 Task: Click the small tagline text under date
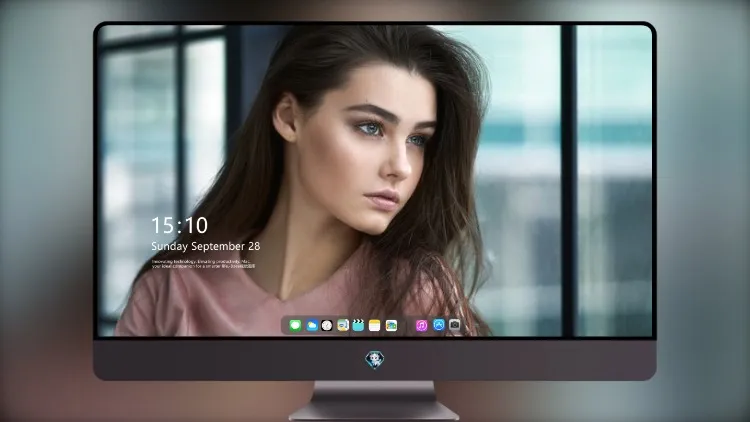(203, 264)
